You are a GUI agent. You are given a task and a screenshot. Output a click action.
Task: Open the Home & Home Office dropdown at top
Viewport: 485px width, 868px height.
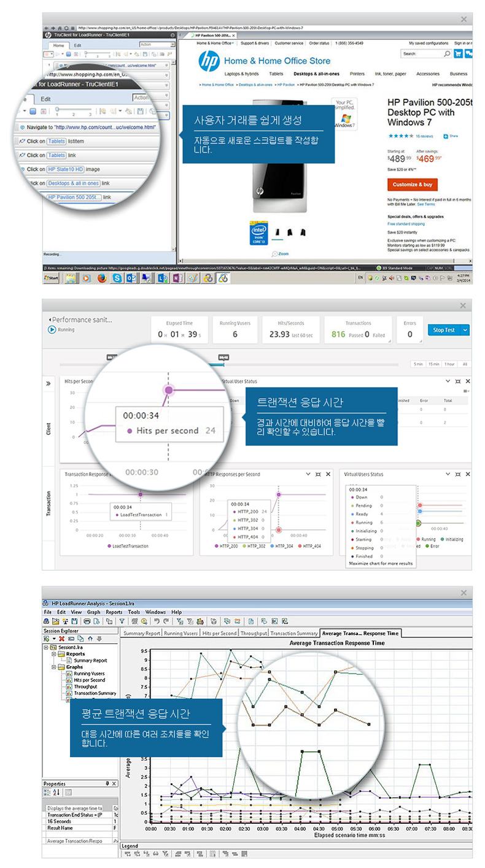pyautogui.click(x=215, y=44)
